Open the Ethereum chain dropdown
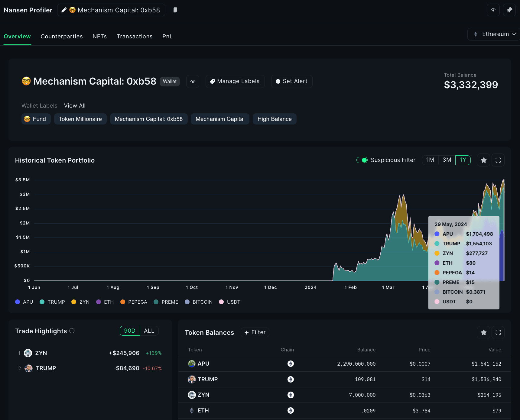Image resolution: width=520 pixels, height=420 pixels. point(495,34)
